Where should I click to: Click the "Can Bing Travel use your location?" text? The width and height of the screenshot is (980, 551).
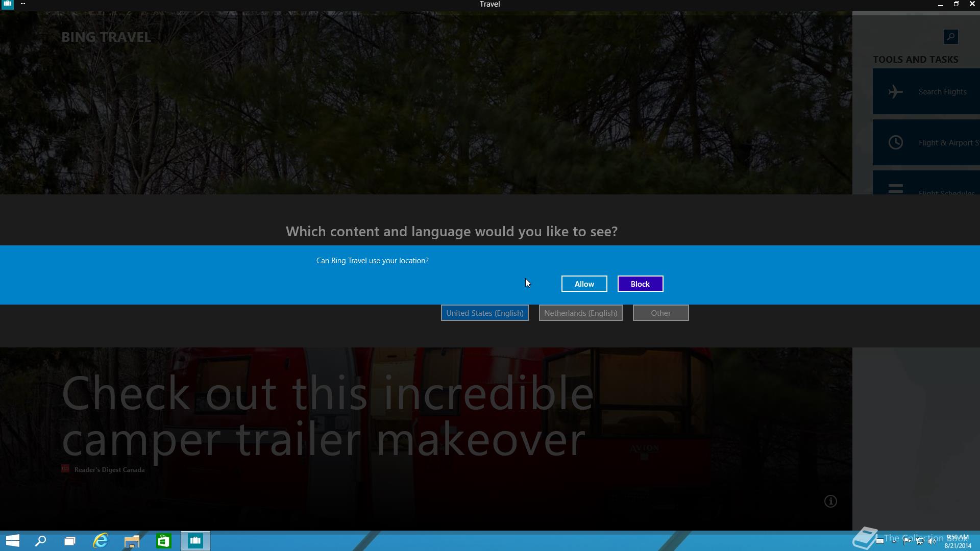click(x=372, y=261)
